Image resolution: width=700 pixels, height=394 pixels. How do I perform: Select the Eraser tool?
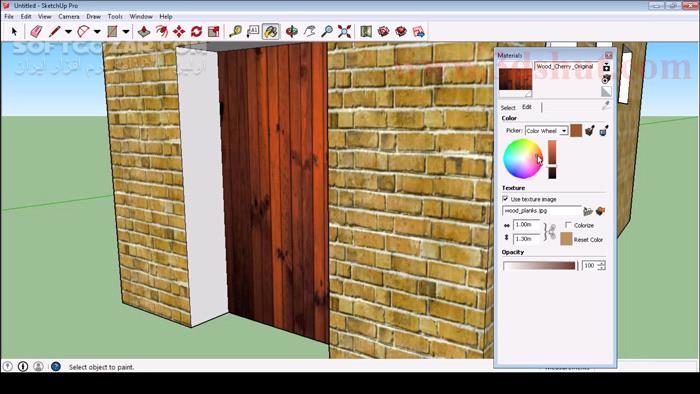point(36,32)
